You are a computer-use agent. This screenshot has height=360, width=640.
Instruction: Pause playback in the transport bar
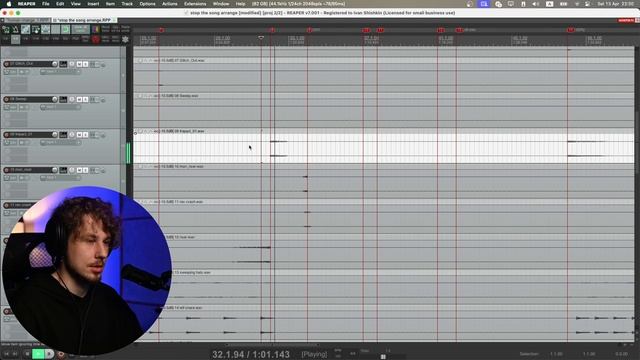tap(50, 353)
